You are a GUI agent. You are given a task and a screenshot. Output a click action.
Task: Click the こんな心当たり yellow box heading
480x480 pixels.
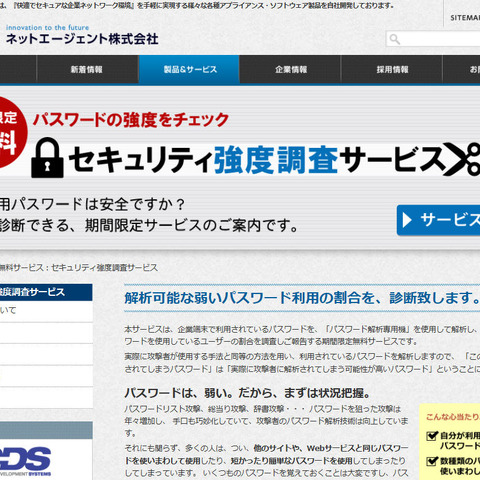pos(453,417)
